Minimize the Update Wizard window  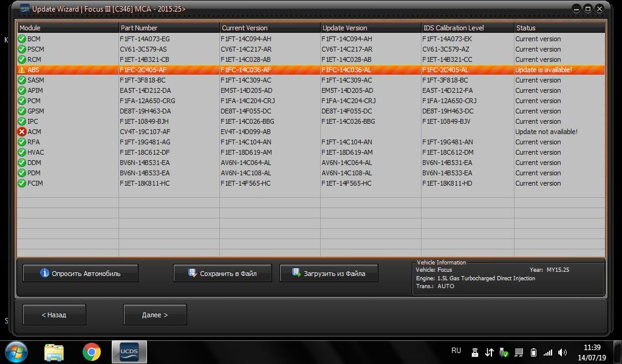(576, 8)
